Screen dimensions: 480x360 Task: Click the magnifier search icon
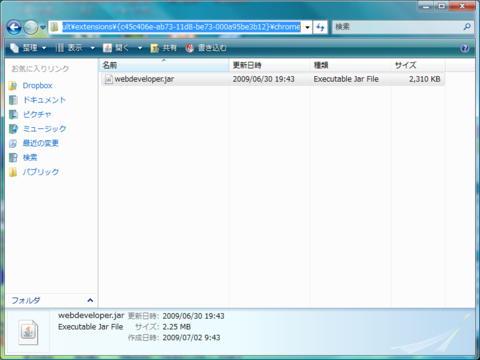tap(467, 27)
